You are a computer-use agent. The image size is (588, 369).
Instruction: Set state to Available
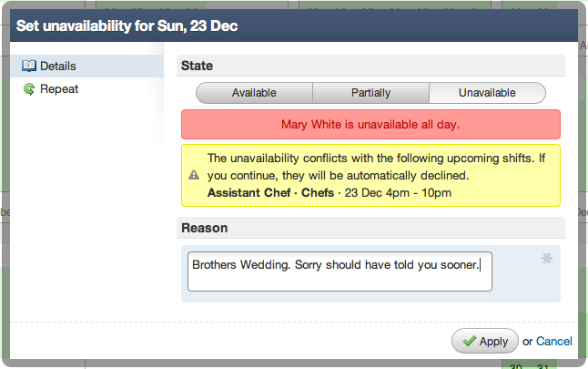click(254, 93)
